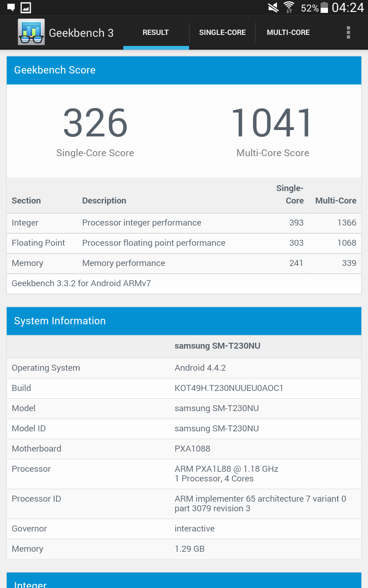Select the Model ID row label
This screenshot has height=588, width=368.
point(29,429)
